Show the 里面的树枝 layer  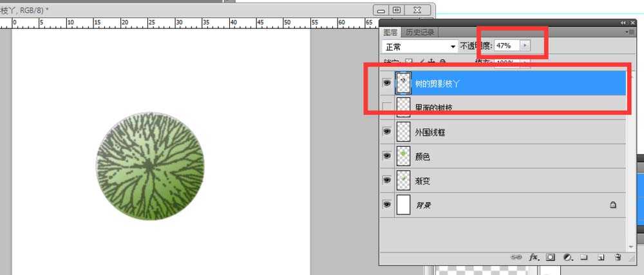386,107
